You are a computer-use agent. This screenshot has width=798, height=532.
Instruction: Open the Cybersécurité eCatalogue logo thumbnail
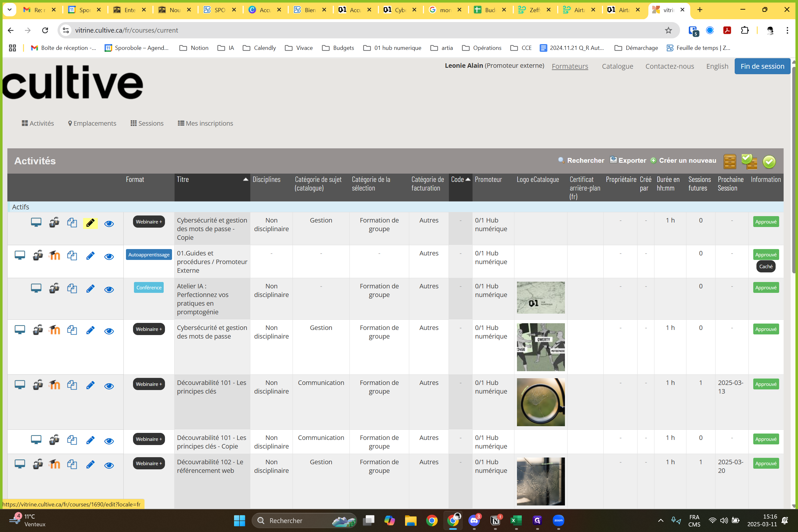point(541,347)
